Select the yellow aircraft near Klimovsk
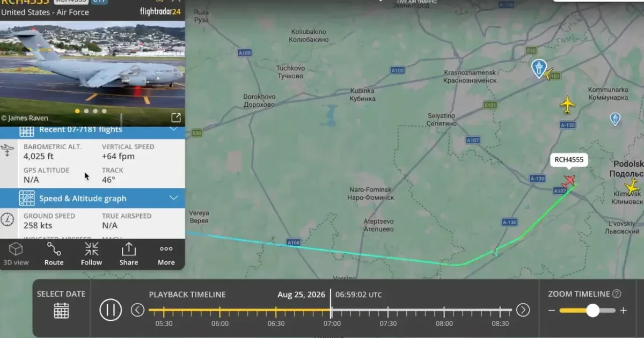The width and height of the screenshot is (644, 338). click(x=633, y=187)
